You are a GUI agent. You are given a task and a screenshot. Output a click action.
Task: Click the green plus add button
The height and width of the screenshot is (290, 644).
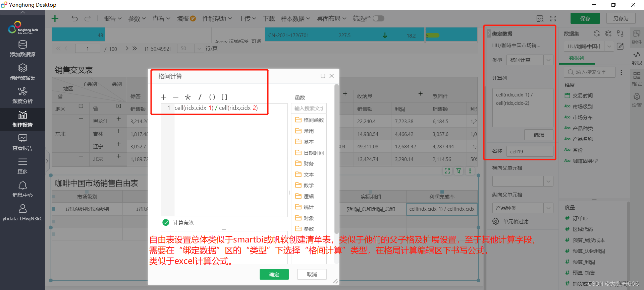[55, 18]
